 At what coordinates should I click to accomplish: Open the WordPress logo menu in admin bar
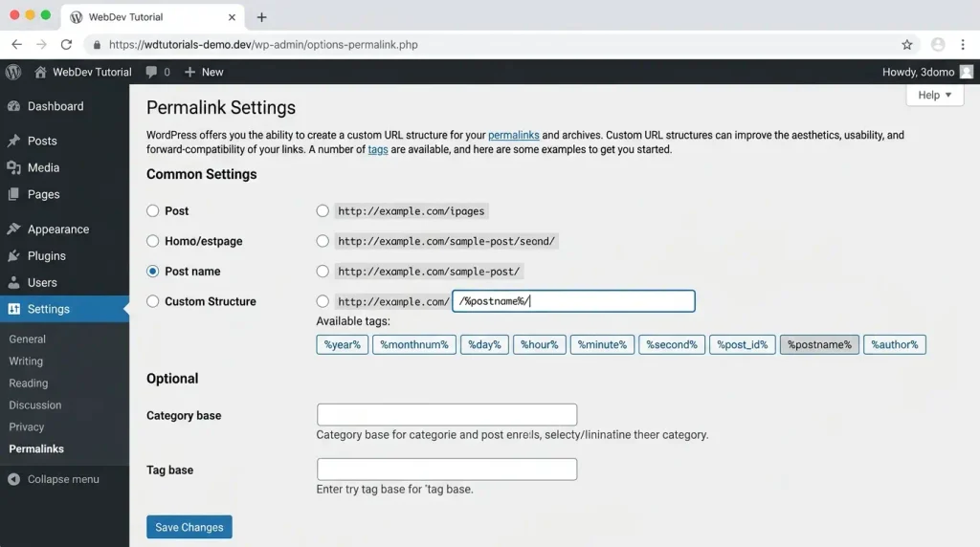13,72
